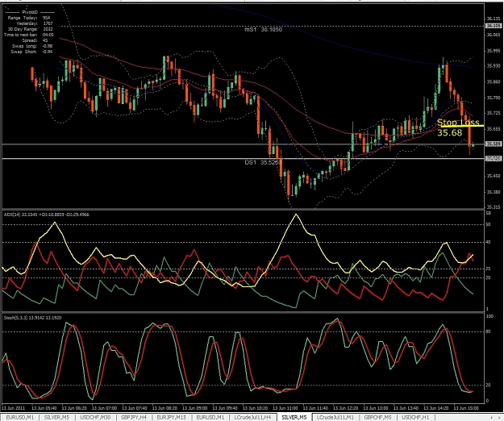
Task: Click the '13 Jun 09:00' time label
Action: pos(195,408)
